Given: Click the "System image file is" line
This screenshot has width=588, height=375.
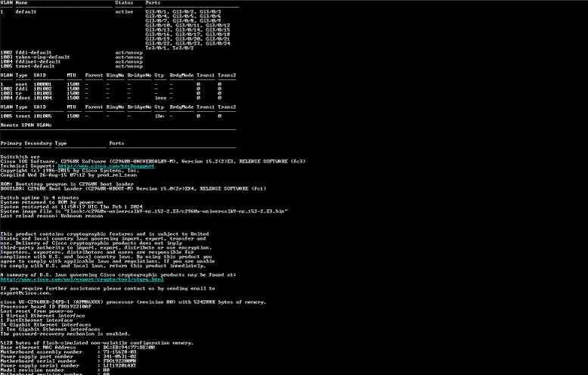Looking at the screenshot, I should coord(144,211).
